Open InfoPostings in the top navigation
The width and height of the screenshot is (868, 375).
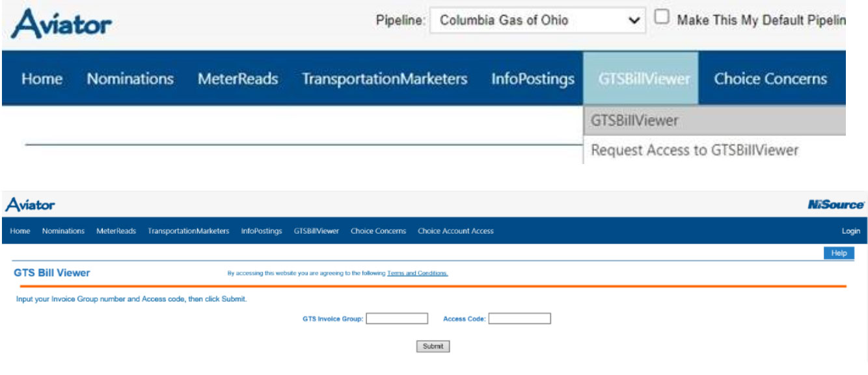(532, 79)
